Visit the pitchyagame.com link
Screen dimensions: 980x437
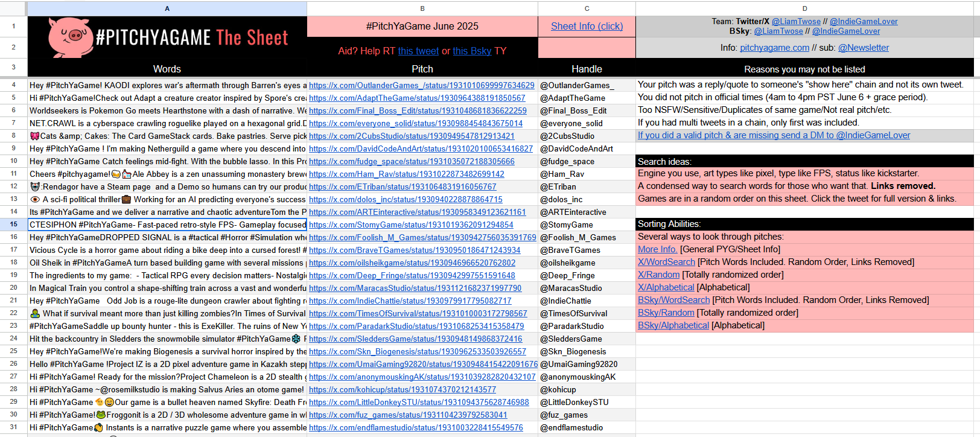[x=774, y=48]
